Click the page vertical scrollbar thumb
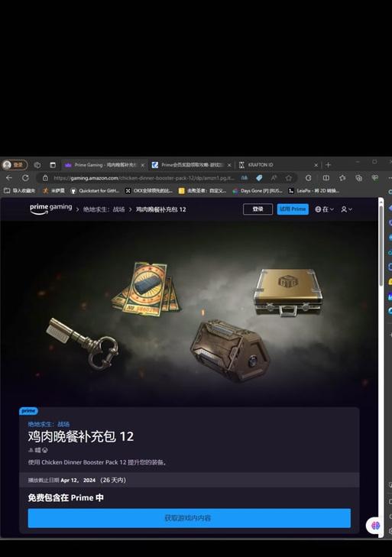 (x=381, y=245)
